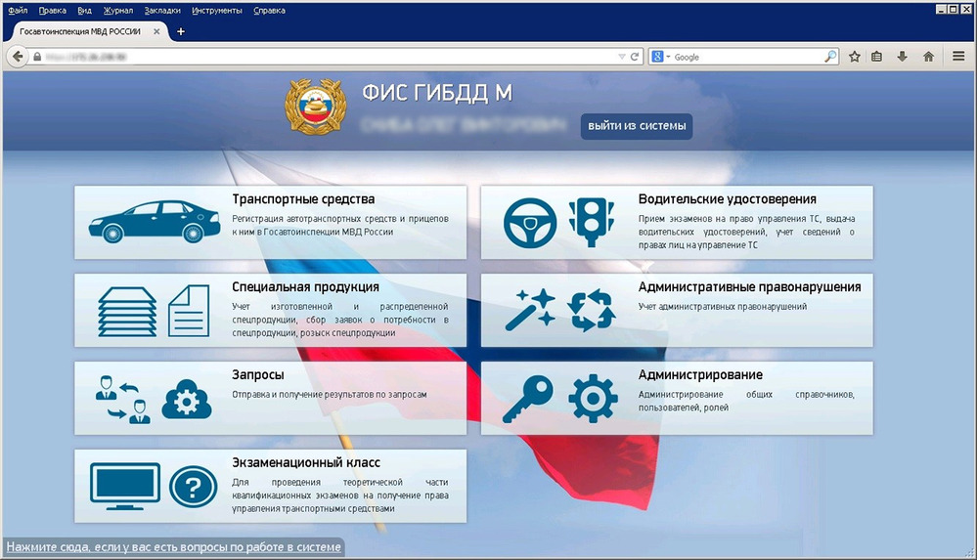The width and height of the screenshot is (977, 560).
Task: Maximize the browser window
Action: tap(953, 9)
